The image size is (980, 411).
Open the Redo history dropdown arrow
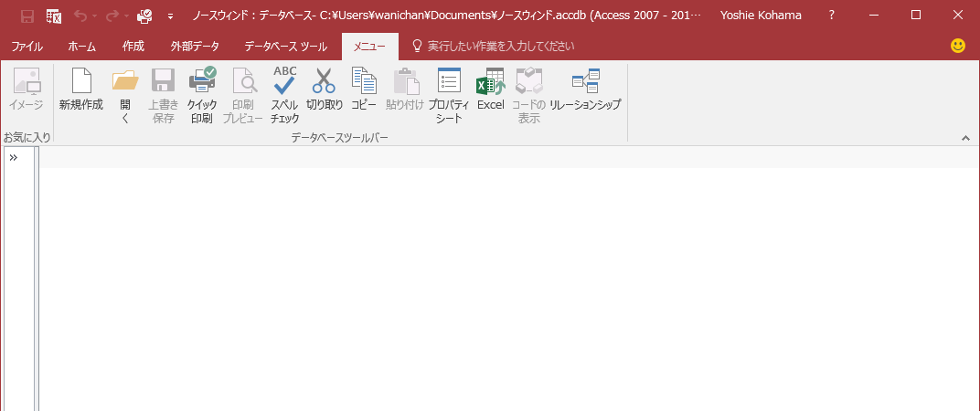[x=127, y=16]
